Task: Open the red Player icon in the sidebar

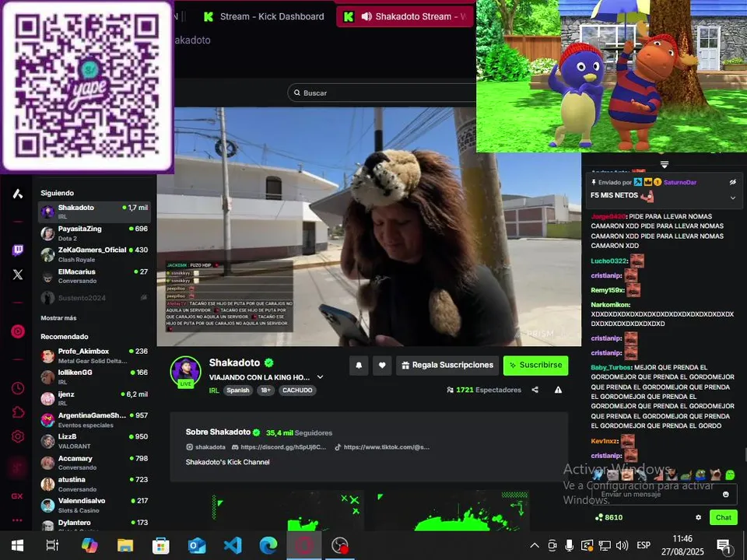Action: coord(18,331)
